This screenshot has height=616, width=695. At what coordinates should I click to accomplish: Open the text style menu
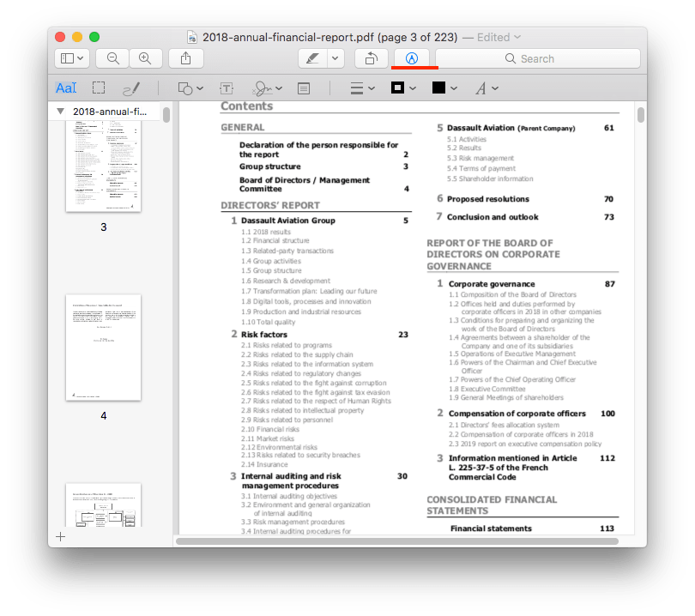point(484,88)
